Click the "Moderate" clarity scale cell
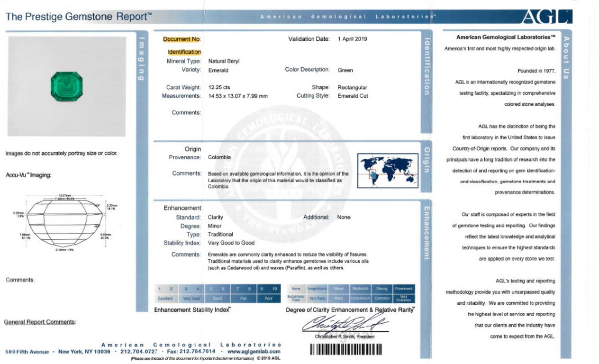 click(x=361, y=289)
